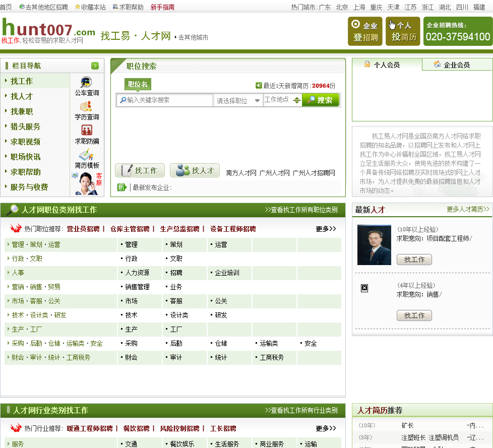Image resolution: width=493 pixels, height=448 pixels.
Task: Click the 矿长 resume recommendation entry
Action: [407, 425]
